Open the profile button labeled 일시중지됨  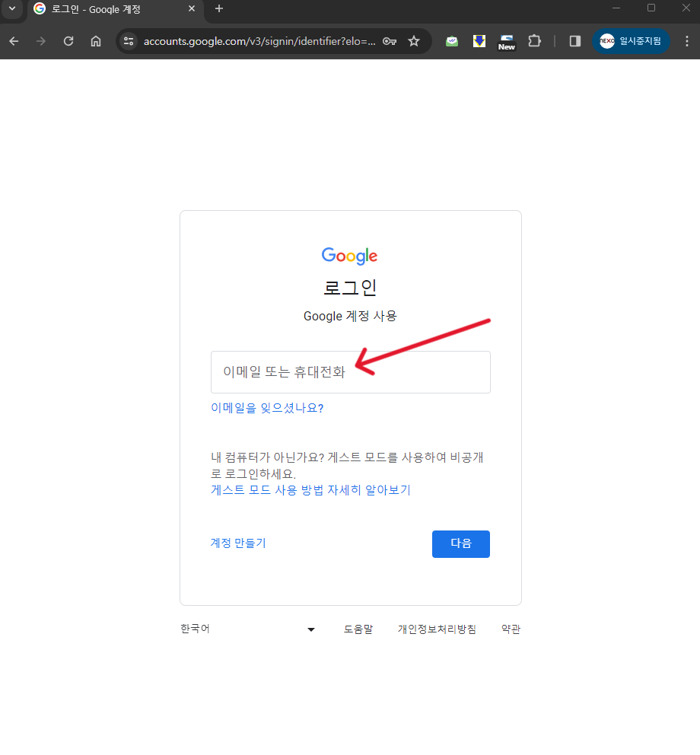631,41
